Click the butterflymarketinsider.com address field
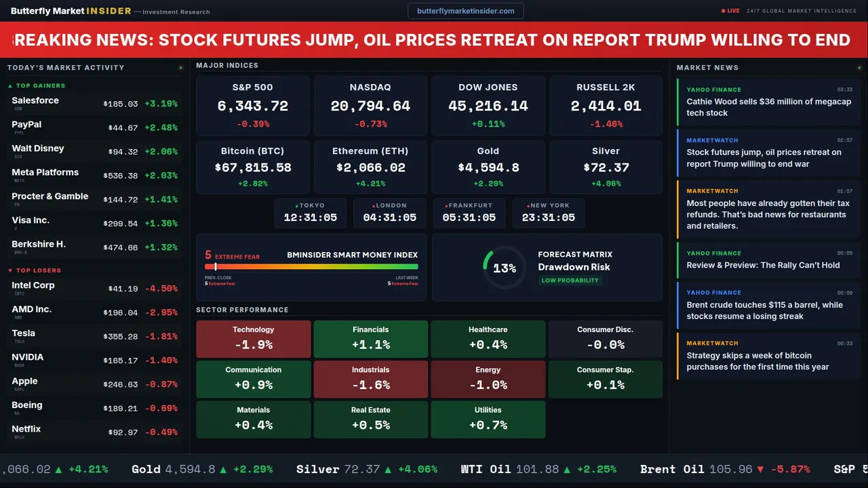Viewport: 868px width, 488px height. (466, 11)
